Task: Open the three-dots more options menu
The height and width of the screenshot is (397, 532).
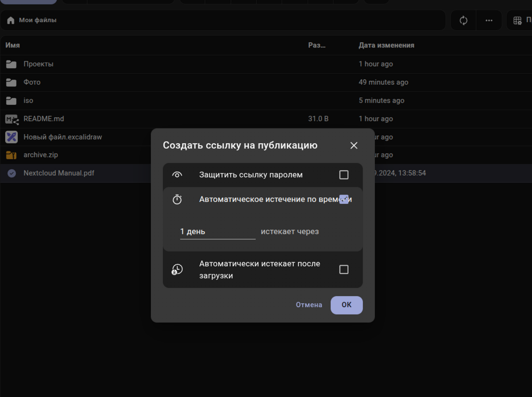Action: (x=489, y=21)
